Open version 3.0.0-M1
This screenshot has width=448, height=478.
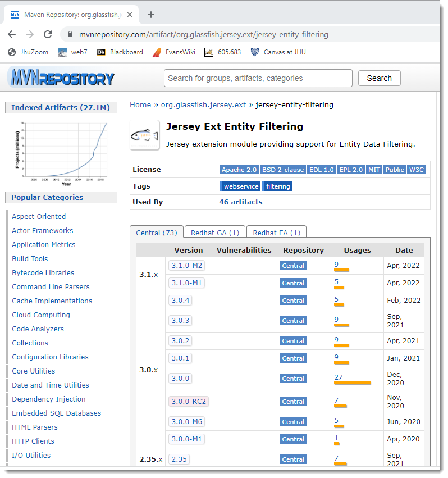point(187,439)
